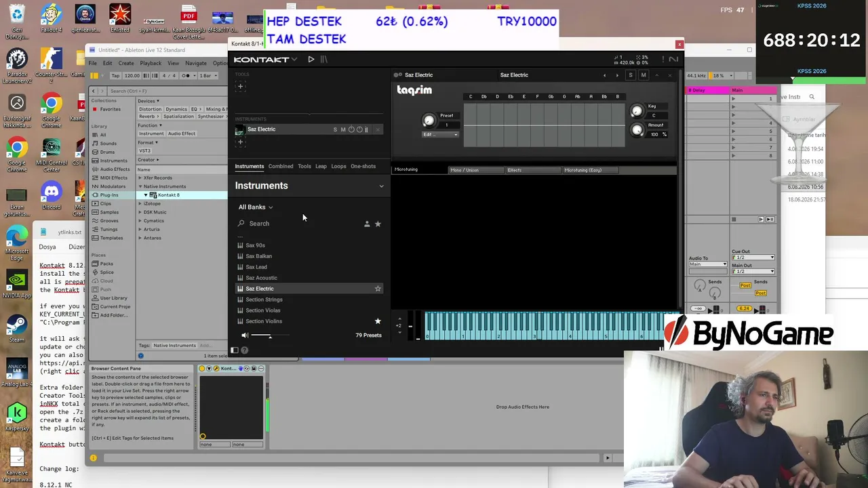Screen dimensions: 868x488
Task: Mute the Saz Electric instrument header M button
Action: [644, 75]
